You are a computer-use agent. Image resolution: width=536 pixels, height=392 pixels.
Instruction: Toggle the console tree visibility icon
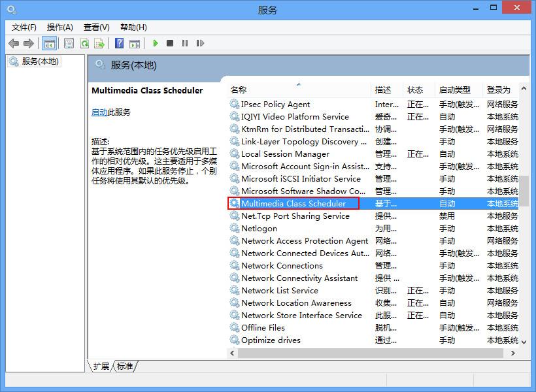50,43
